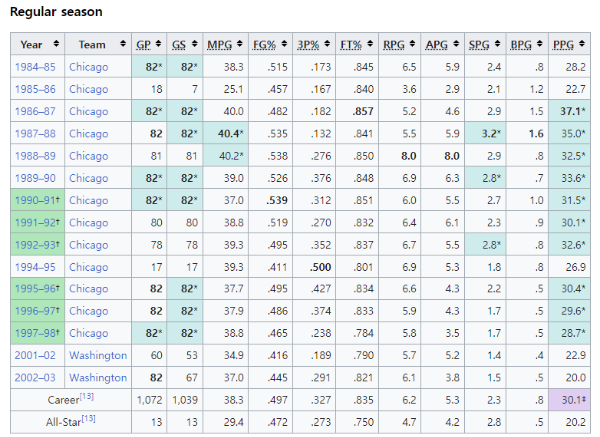Open citation [13] next to All-Star

pos(89,418)
